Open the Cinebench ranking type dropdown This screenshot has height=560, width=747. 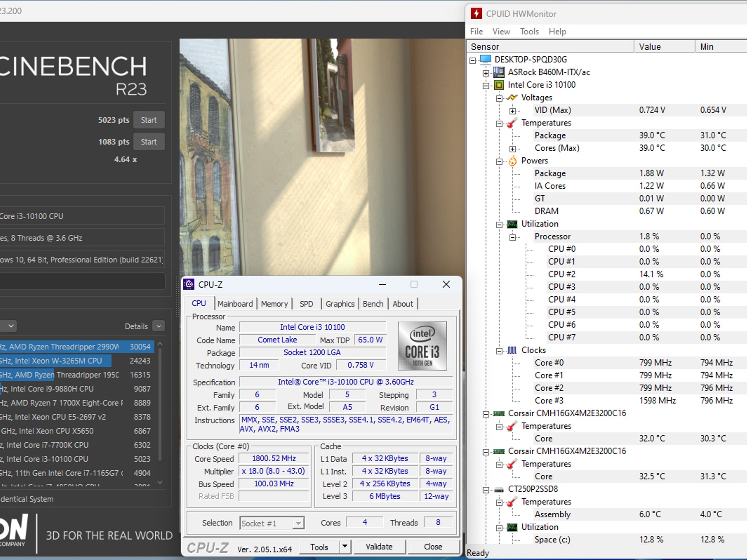pos(9,326)
